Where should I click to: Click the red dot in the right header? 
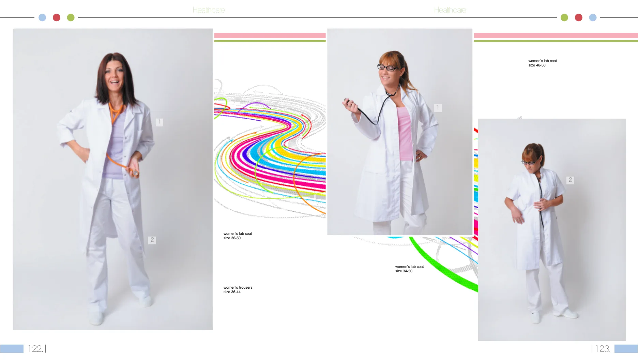point(579,17)
